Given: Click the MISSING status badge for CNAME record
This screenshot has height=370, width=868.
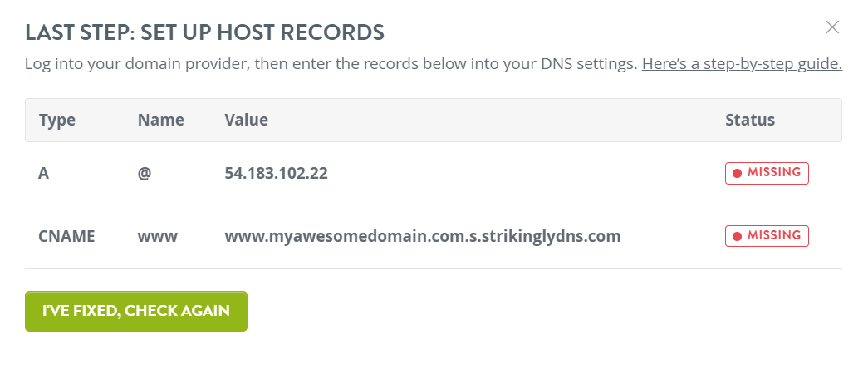Looking at the screenshot, I should (767, 236).
